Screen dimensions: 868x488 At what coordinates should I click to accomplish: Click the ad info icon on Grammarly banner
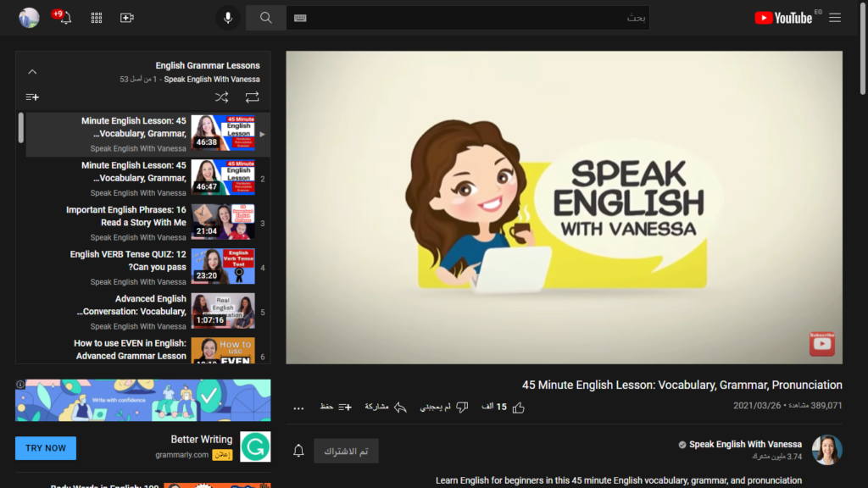[x=20, y=385]
